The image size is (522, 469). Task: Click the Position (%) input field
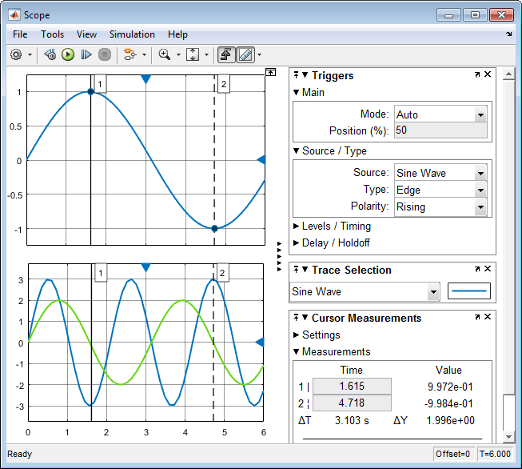pyautogui.click(x=441, y=130)
